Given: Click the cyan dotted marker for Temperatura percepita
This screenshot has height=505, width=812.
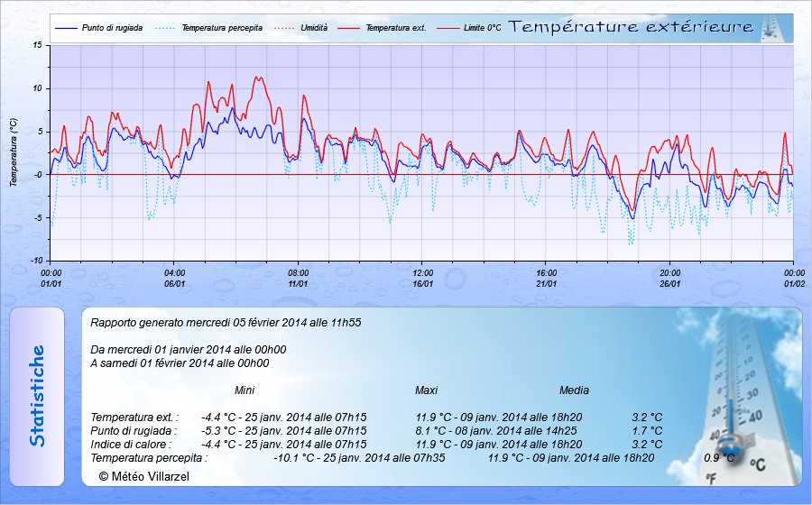Looking at the screenshot, I should tap(165, 29).
